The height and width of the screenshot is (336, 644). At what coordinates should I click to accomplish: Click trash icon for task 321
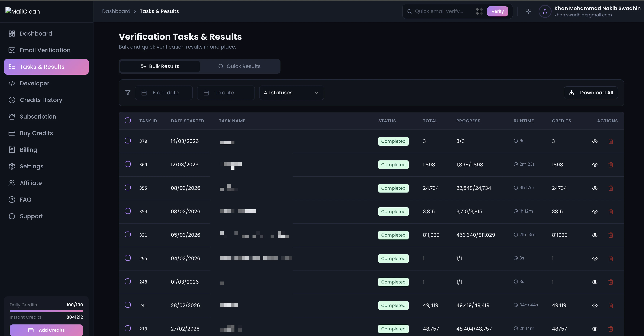(610, 235)
